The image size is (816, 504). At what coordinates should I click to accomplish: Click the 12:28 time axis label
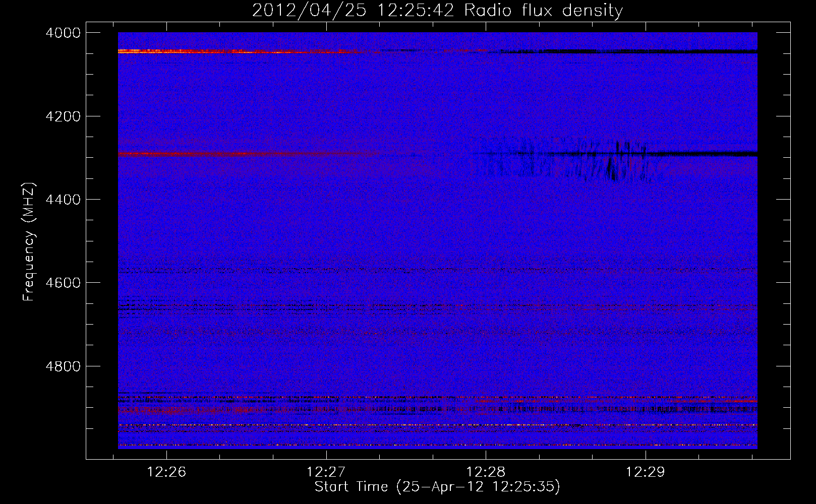(x=486, y=472)
